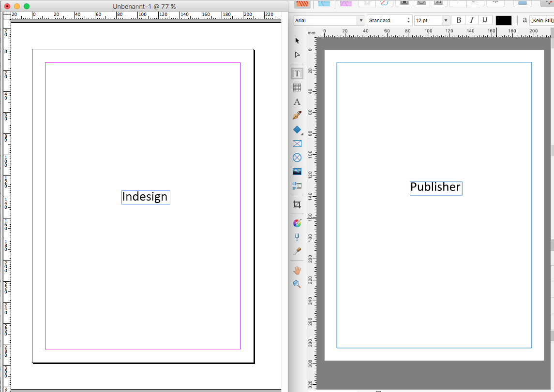The width and height of the screenshot is (554, 392).
Task: Click the mm unit label in Publisher ruler
Action: 311,33
